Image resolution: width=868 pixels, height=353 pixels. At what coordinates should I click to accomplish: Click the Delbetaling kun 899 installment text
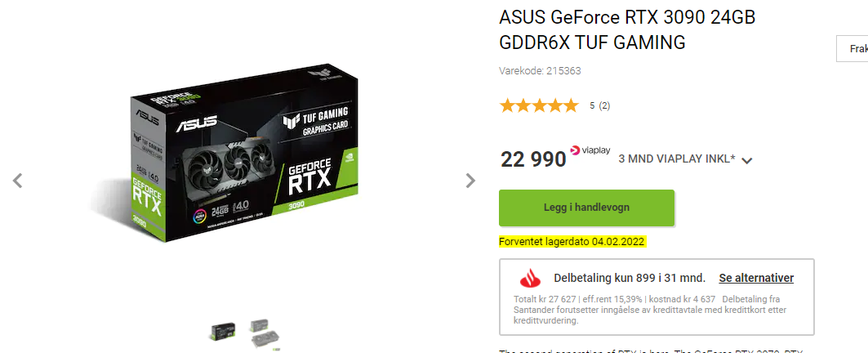pos(630,278)
